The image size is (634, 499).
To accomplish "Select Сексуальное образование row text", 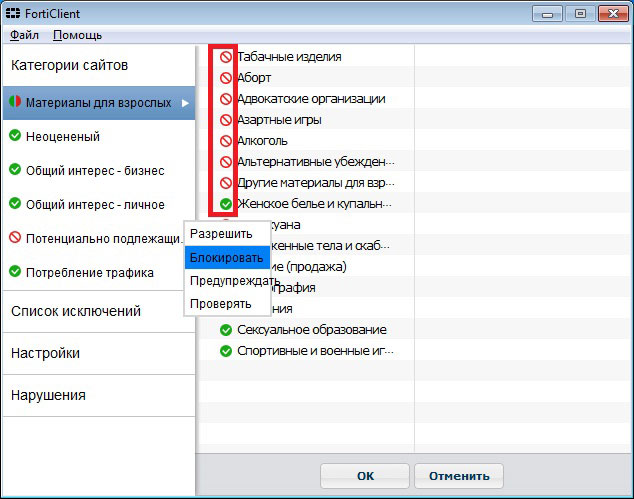I will point(312,330).
